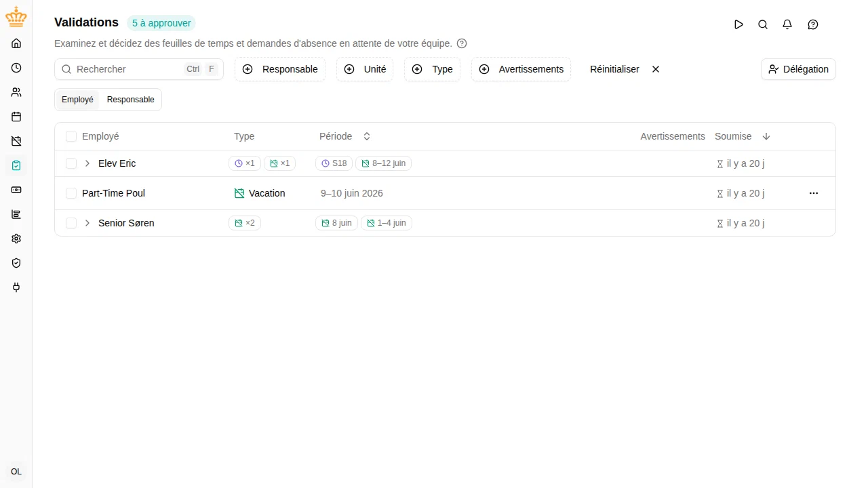Tick the checkbox for Elev Eric
This screenshot has height=488, width=868.
click(71, 163)
